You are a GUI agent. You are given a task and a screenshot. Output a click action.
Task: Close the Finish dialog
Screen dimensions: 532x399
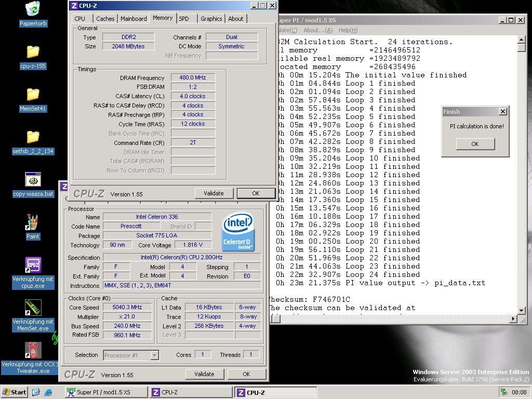(503, 111)
